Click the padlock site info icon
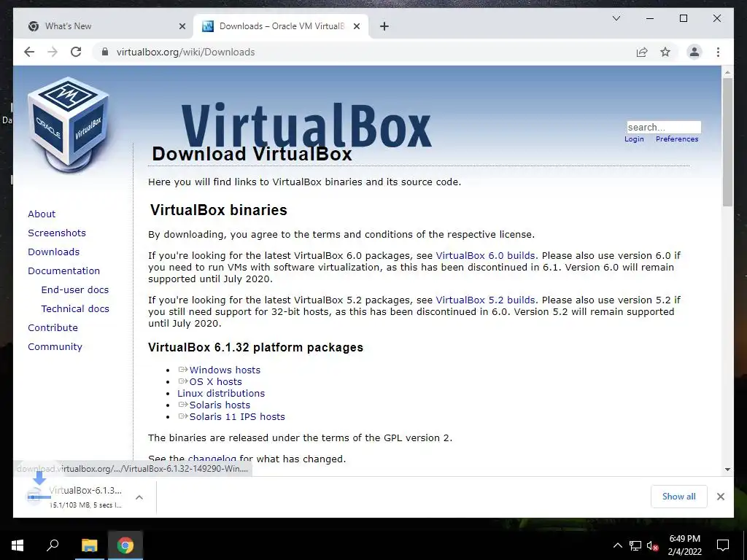The height and width of the screenshot is (560, 747). pos(105,52)
